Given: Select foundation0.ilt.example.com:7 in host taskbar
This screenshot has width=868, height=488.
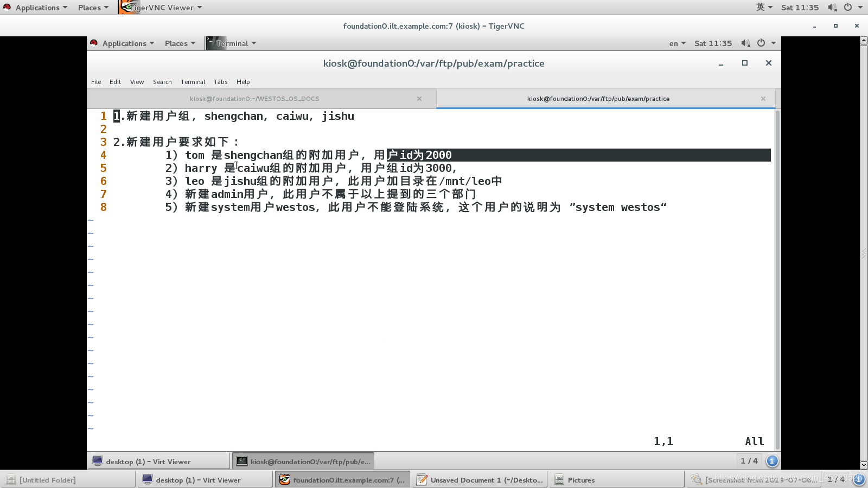Looking at the screenshot, I should click(343, 480).
